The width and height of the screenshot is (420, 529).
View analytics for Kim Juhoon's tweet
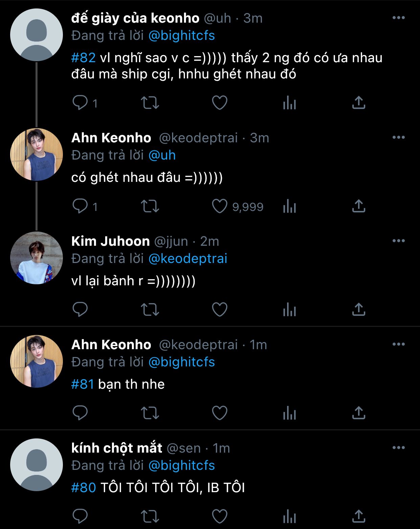click(x=289, y=310)
